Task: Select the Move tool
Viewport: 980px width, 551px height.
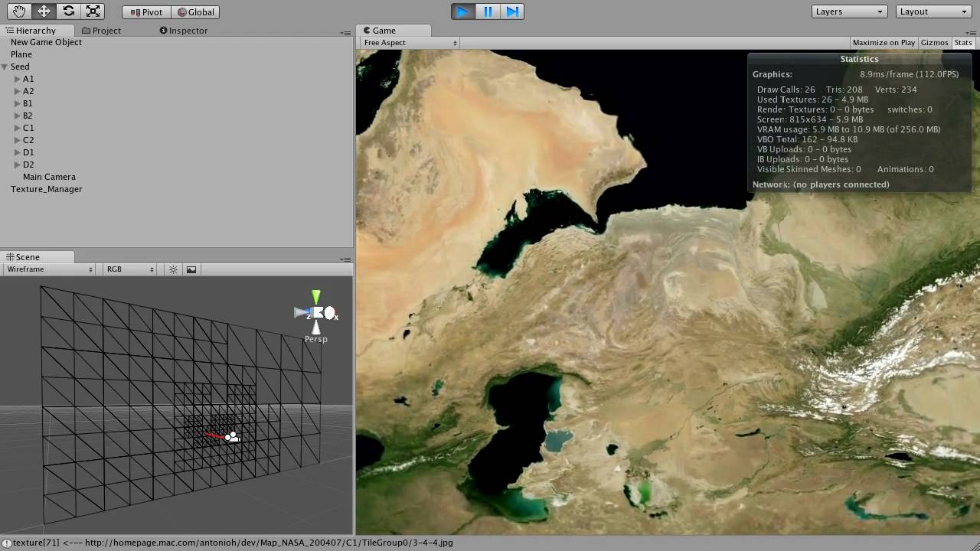Action: 44,11
